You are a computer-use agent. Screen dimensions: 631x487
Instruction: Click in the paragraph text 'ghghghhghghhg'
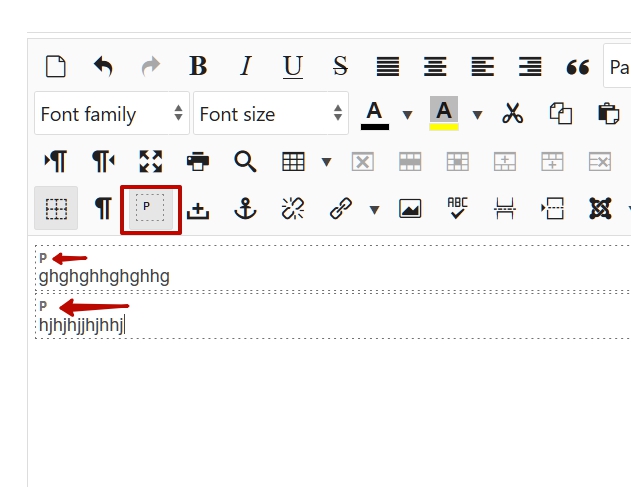104,276
